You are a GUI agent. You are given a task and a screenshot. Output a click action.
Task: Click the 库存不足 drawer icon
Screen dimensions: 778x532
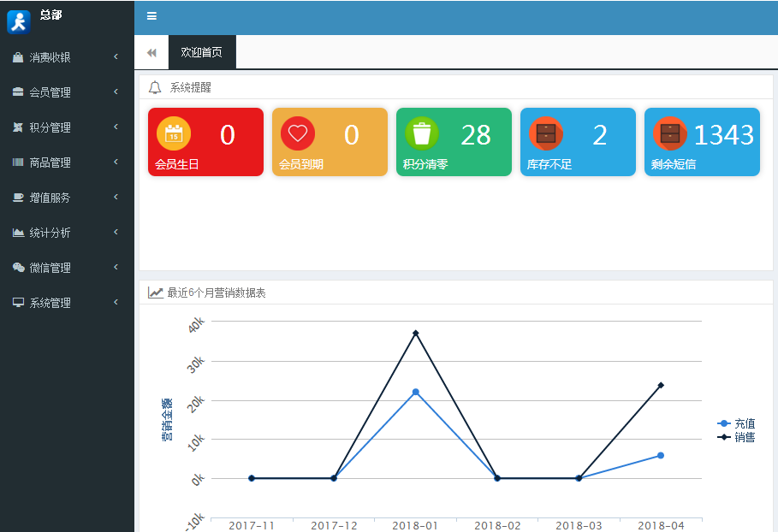pos(546,133)
